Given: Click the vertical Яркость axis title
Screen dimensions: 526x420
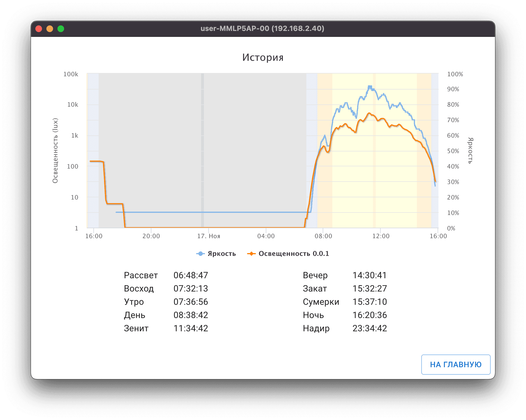Looking at the screenshot, I should click(x=470, y=151).
